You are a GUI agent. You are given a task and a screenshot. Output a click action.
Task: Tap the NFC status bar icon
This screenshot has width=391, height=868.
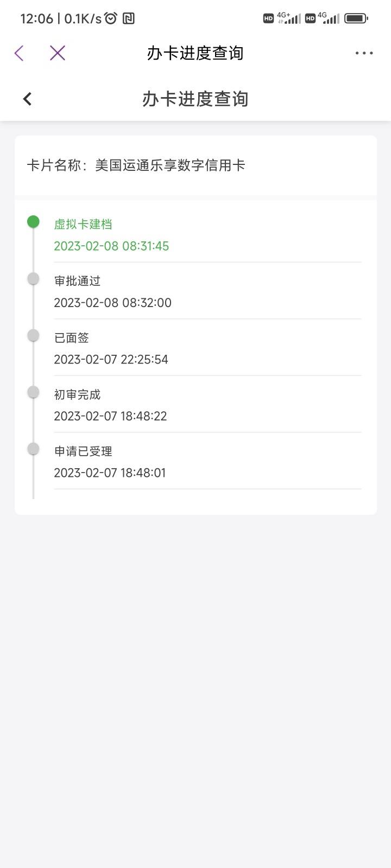click(129, 18)
